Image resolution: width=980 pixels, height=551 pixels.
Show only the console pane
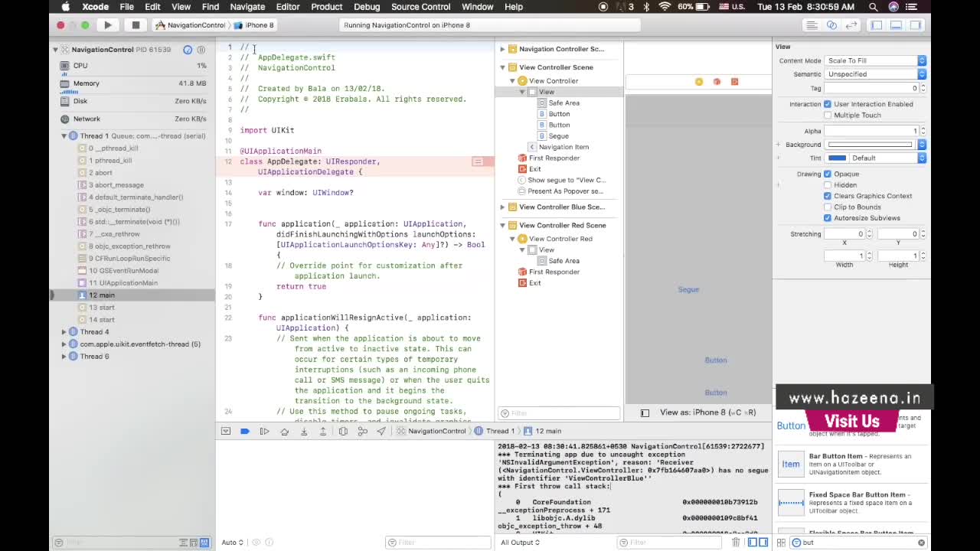[764, 543]
